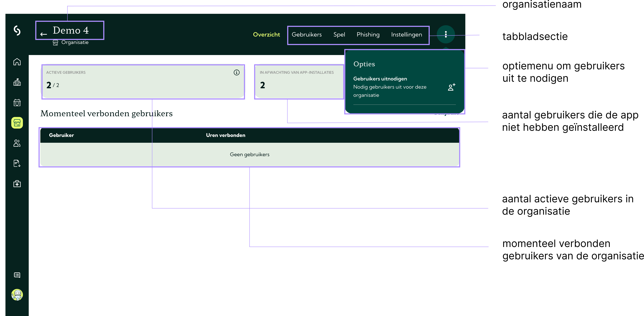Open the office building icon in sidebar
The height and width of the screenshot is (316, 644).
(17, 82)
